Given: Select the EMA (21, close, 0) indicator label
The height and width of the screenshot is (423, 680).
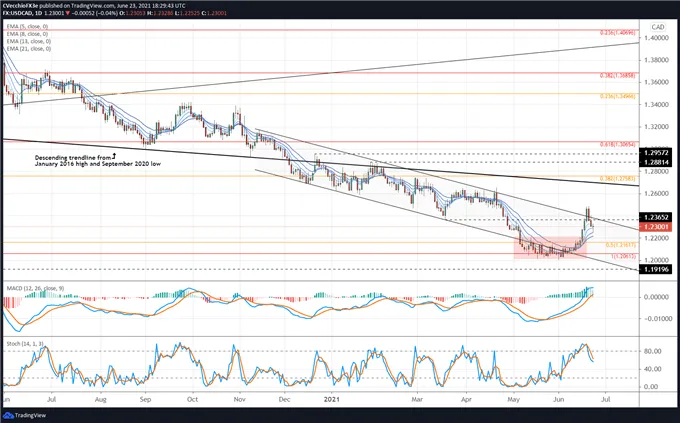Looking at the screenshot, I should pos(29,49).
